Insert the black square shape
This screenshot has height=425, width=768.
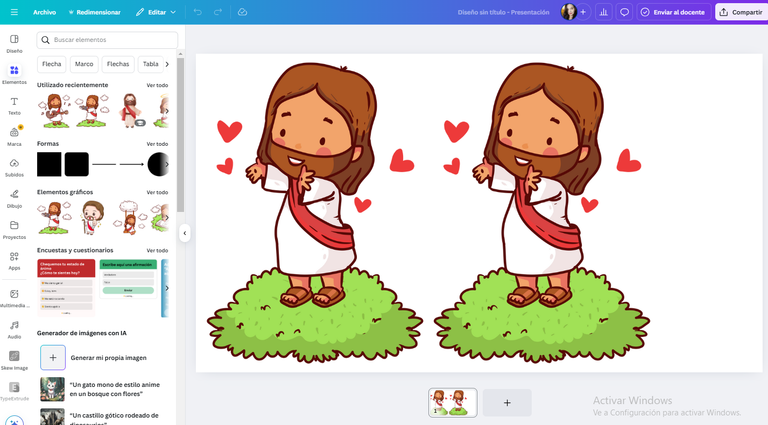[49, 164]
